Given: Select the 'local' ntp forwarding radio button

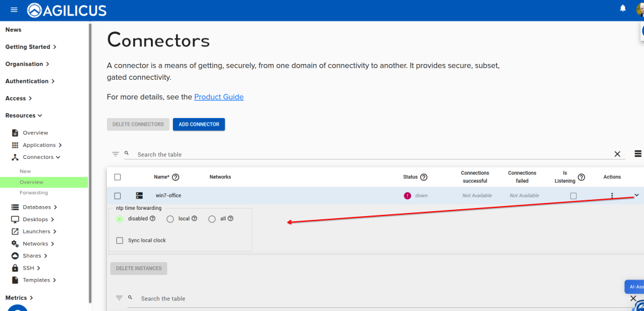Looking at the screenshot, I should coord(170,219).
